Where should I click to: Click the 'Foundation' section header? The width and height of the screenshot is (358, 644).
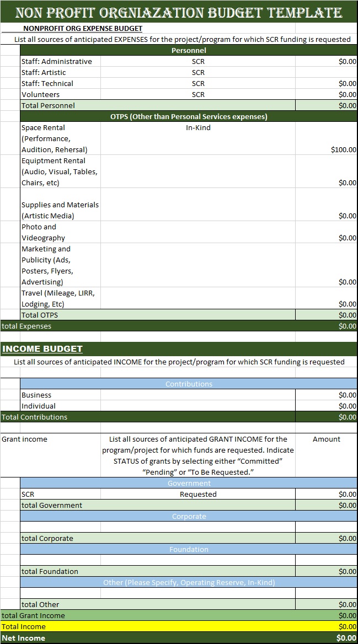point(189,549)
